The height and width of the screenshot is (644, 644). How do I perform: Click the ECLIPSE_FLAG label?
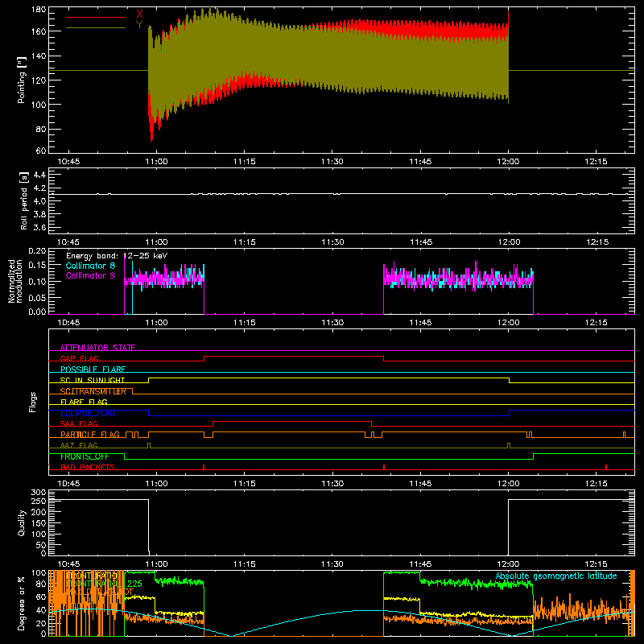(88, 413)
